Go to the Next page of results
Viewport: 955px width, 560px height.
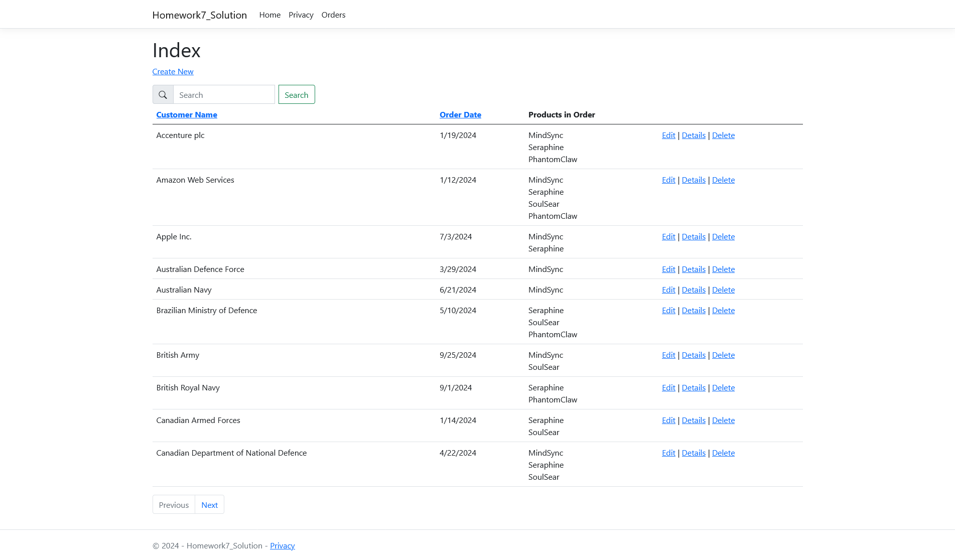coord(209,505)
